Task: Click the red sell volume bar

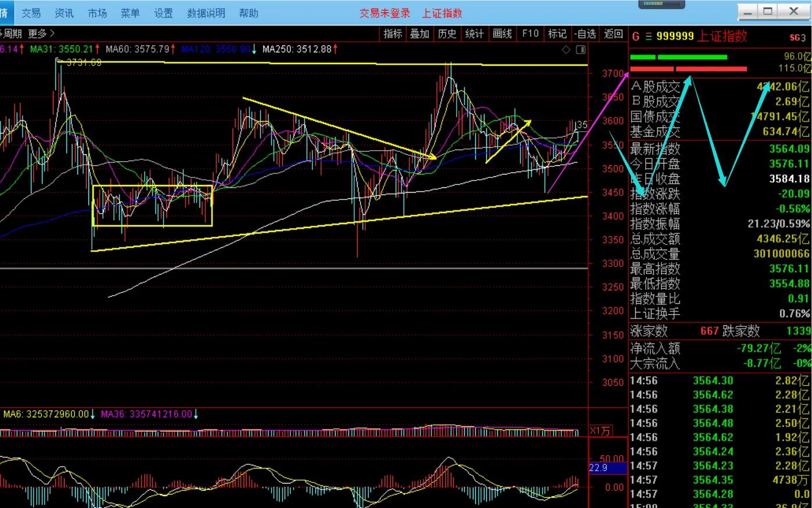Action: 689,69
